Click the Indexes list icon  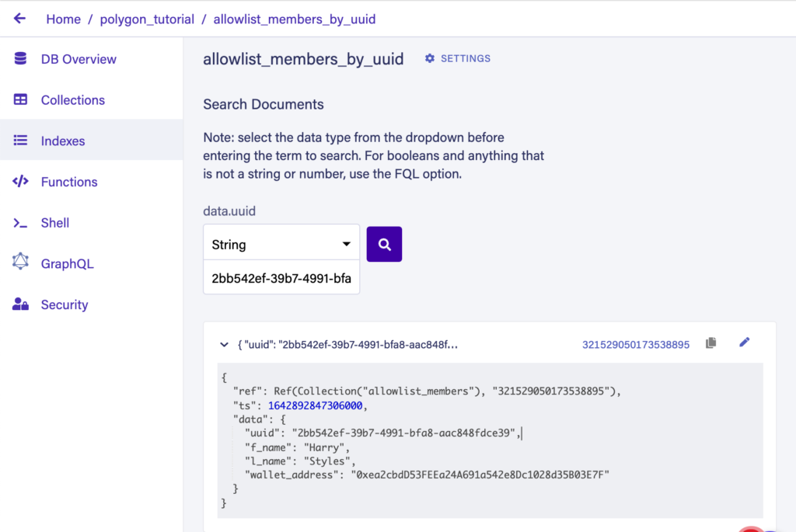click(20, 141)
